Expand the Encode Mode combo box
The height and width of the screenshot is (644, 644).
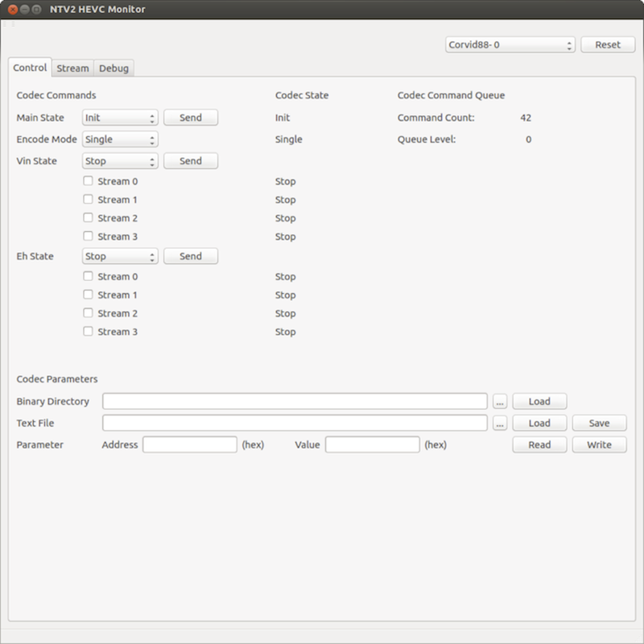point(120,139)
